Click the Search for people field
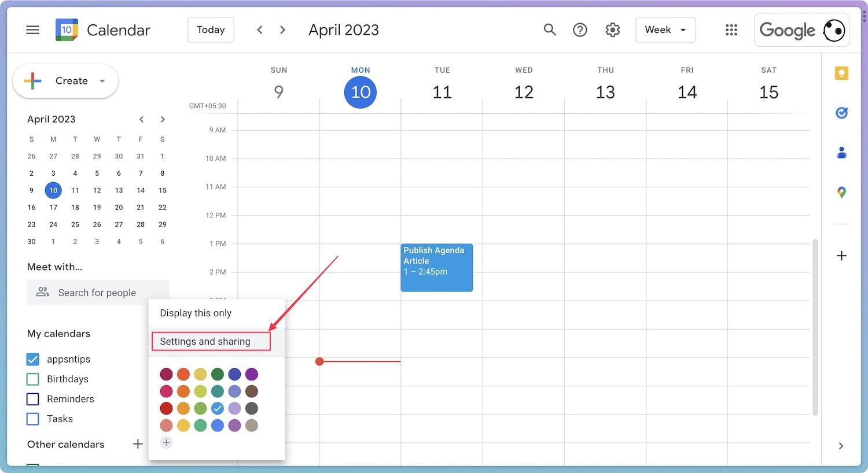The height and width of the screenshot is (473, 868). coord(97,293)
